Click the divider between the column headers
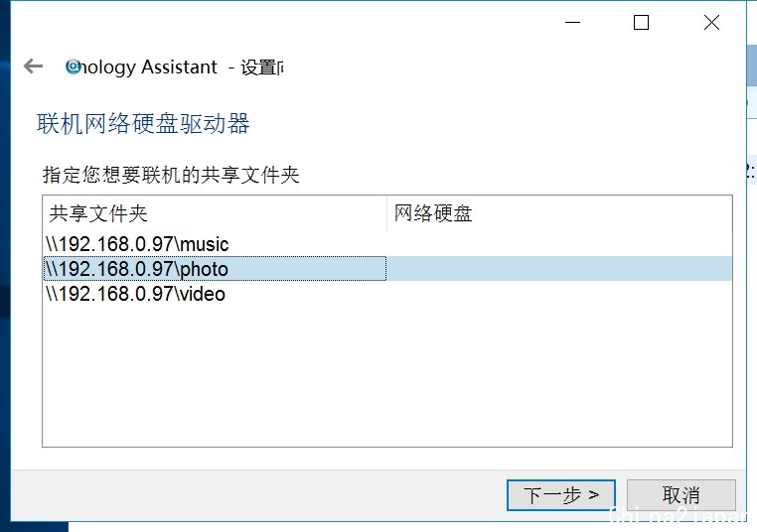 [x=386, y=213]
